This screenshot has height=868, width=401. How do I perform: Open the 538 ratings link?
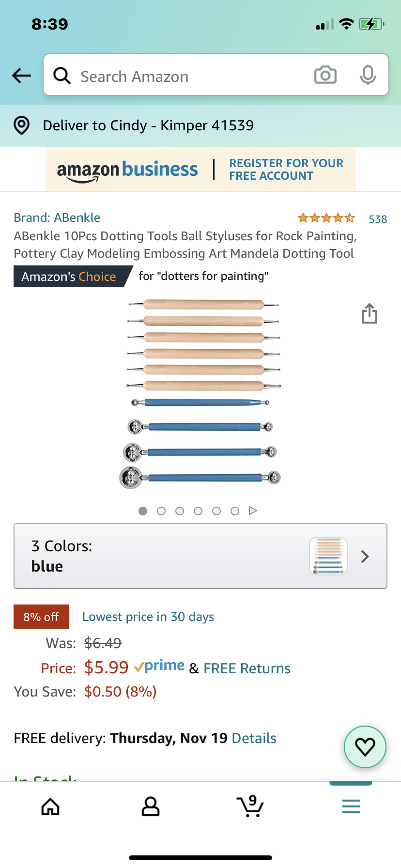pyautogui.click(x=378, y=219)
